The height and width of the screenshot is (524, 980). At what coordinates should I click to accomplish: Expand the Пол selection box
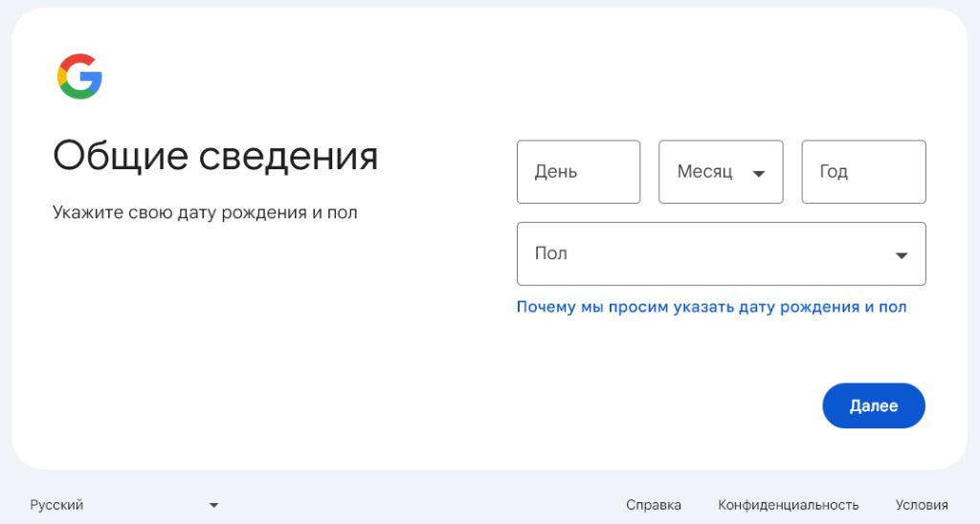coord(721,253)
